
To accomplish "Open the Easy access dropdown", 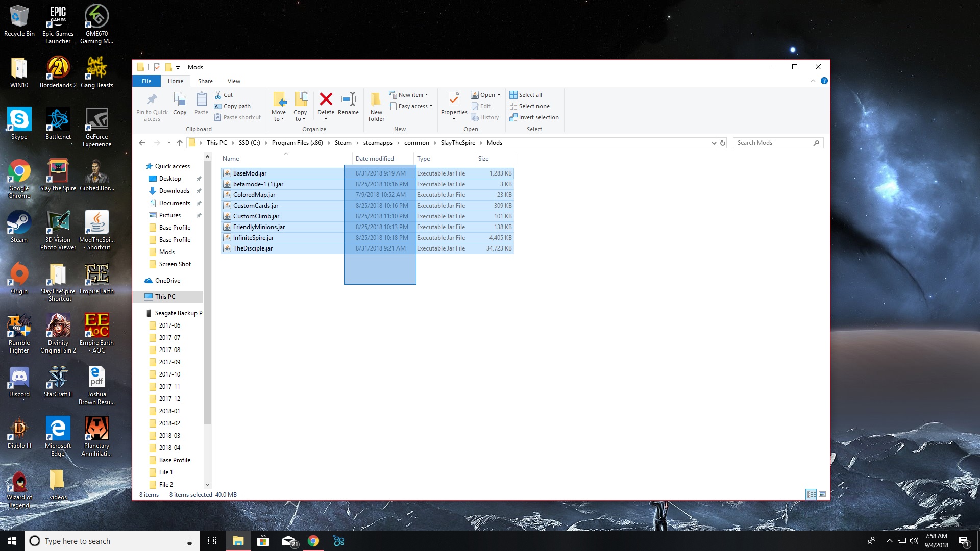I will click(x=411, y=106).
